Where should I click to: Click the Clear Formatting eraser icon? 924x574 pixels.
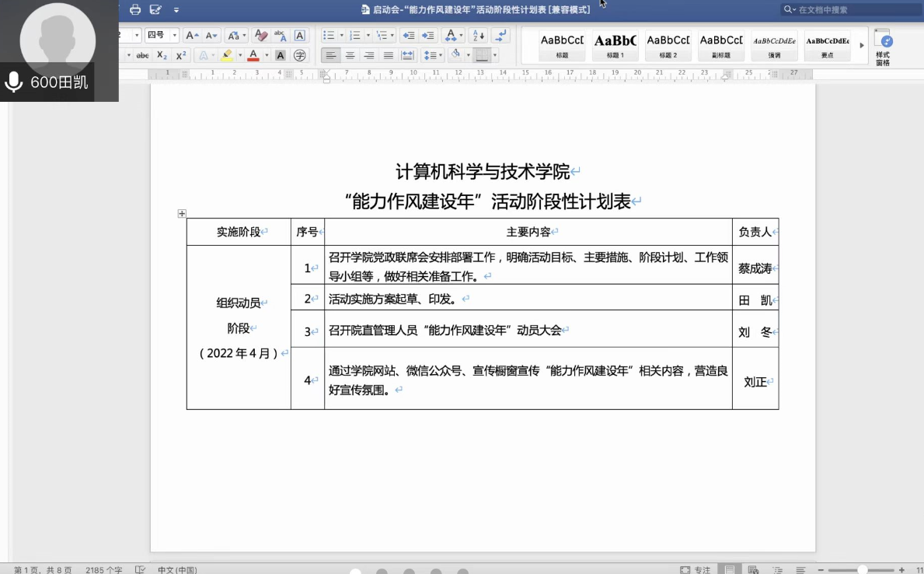pos(261,36)
